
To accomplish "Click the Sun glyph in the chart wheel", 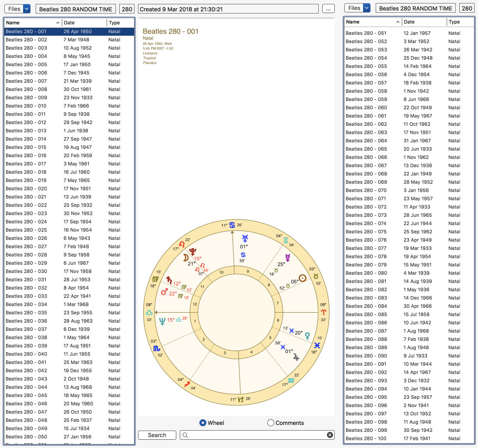I will click(x=303, y=278).
